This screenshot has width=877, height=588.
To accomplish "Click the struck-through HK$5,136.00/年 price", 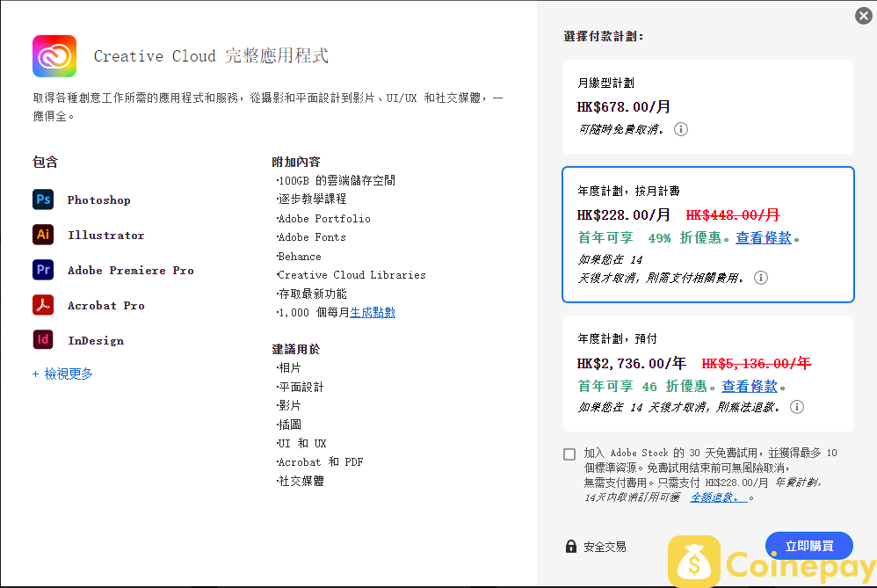I will [x=757, y=364].
